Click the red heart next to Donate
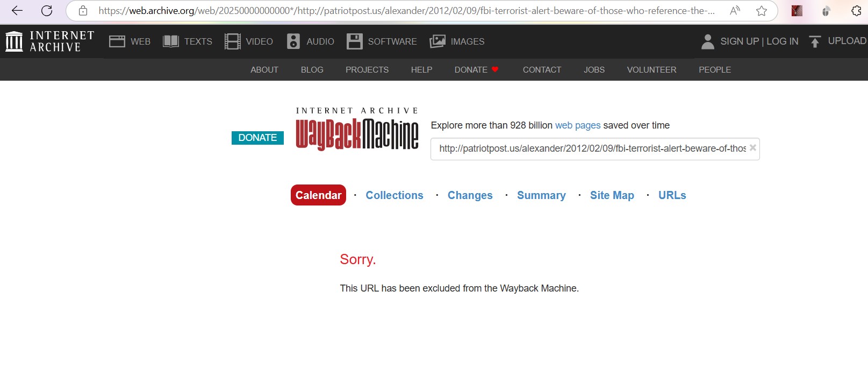The height and width of the screenshot is (383, 868). pos(495,69)
